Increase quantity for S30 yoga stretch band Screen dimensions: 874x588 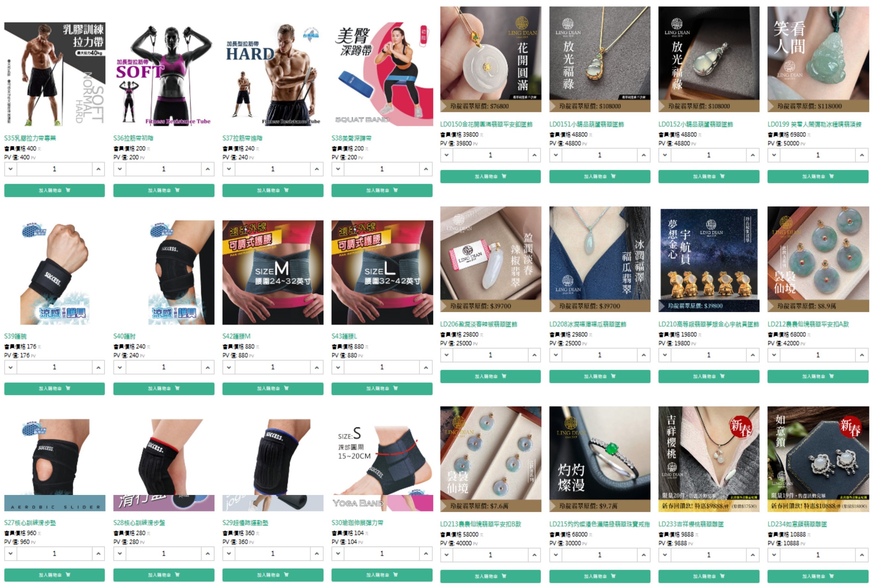tap(426, 554)
